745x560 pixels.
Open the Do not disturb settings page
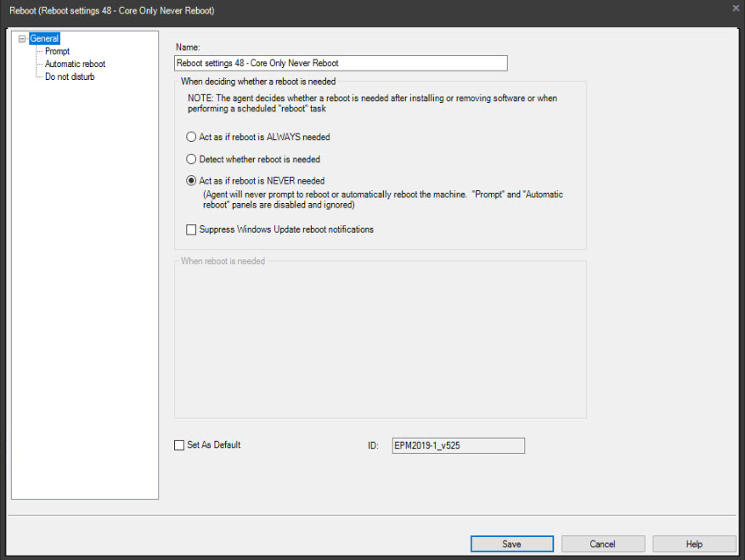[70, 76]
